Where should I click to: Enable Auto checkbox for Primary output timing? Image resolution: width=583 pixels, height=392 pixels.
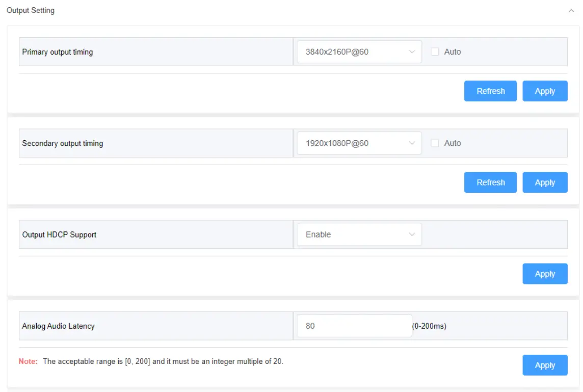click(435, 52)
